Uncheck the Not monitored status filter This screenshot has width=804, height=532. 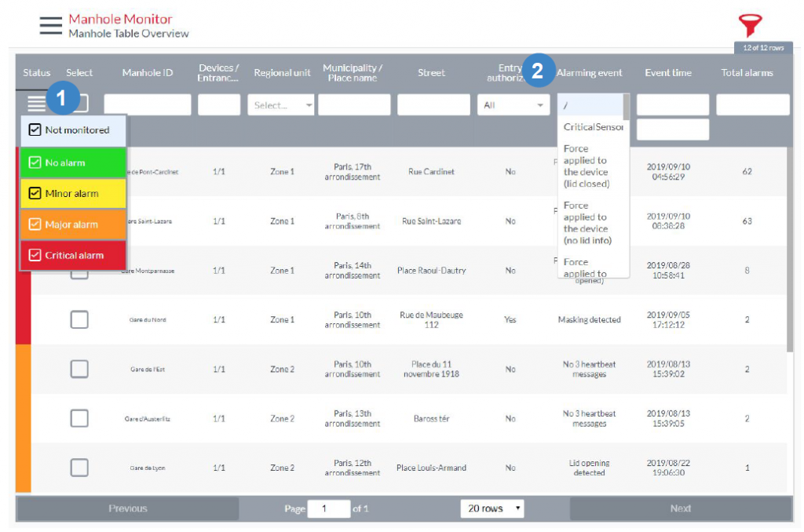35,130
